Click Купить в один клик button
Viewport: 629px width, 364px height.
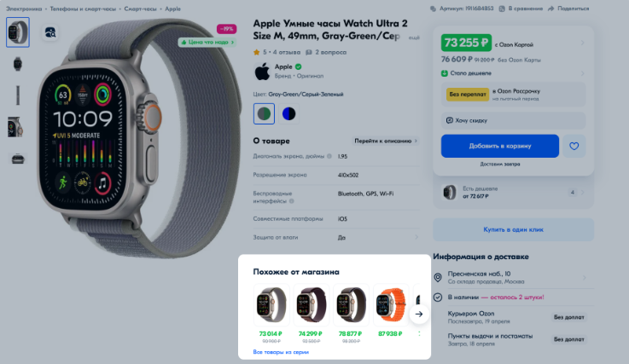click(x=513, y=229)
